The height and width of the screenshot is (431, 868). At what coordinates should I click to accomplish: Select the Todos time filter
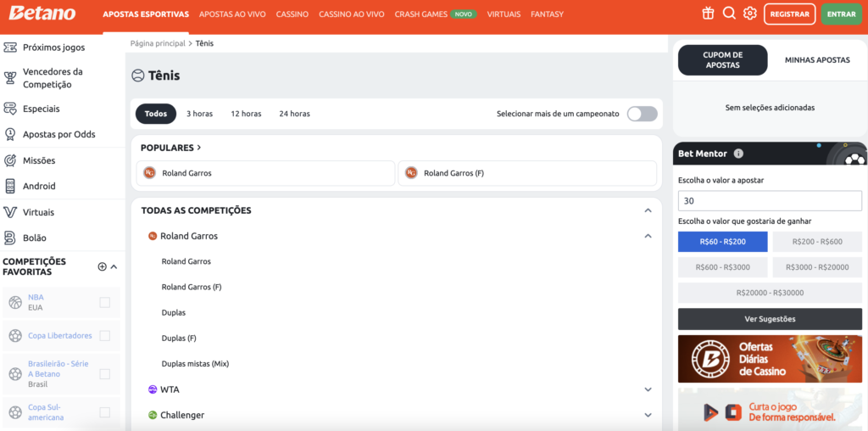click(x=156, y=114)
